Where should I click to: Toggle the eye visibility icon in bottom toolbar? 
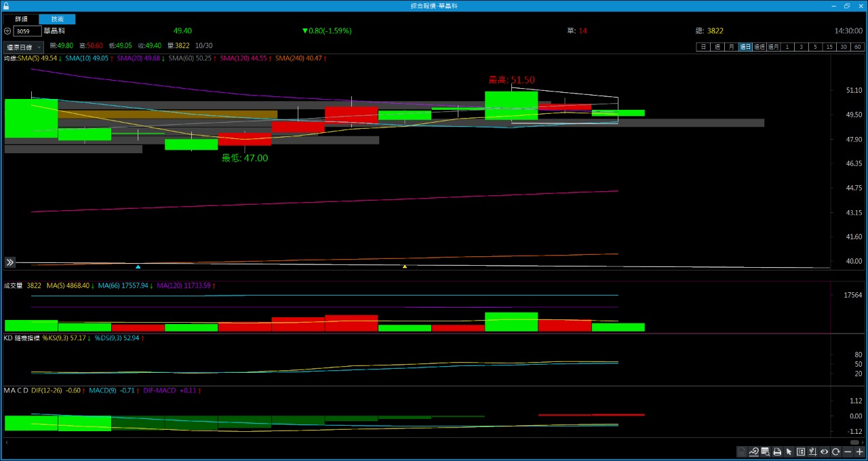click(825, 452)
